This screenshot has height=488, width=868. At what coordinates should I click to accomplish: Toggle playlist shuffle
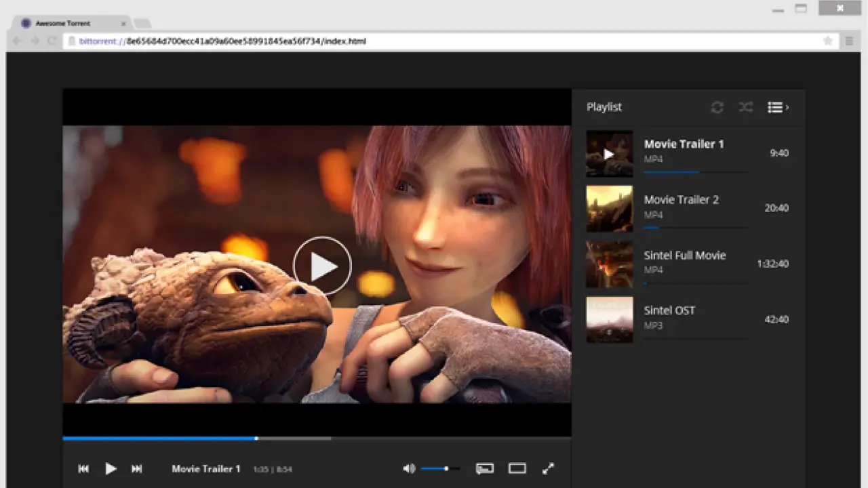tap(745, 107)
